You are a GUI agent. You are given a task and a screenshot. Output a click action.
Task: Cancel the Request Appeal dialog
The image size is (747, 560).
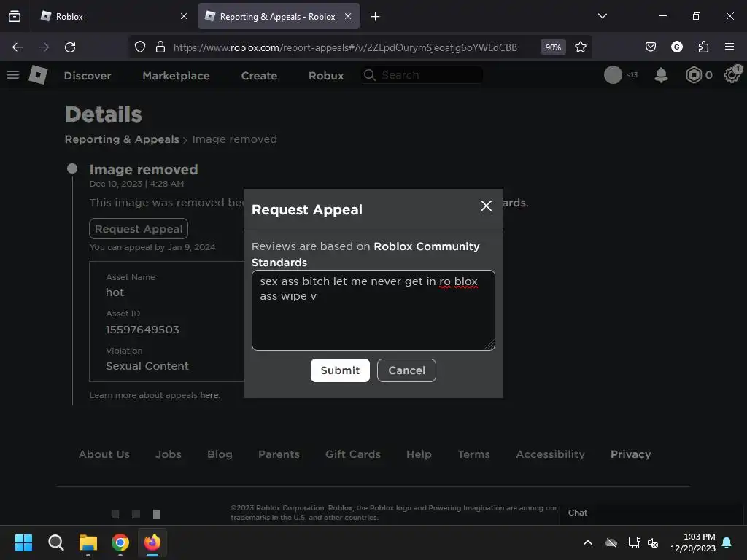click(406, 370)
